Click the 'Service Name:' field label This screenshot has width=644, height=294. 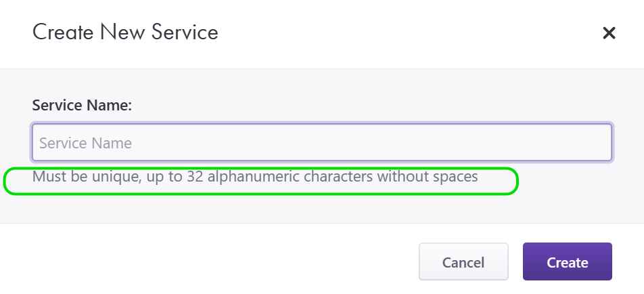pyautogui.click(x=82, y=106)
